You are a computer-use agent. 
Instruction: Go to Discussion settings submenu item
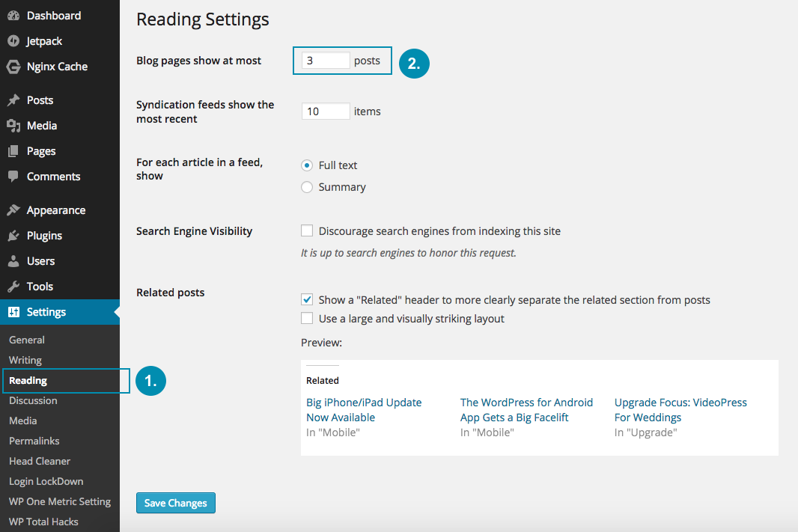(33, 400)
